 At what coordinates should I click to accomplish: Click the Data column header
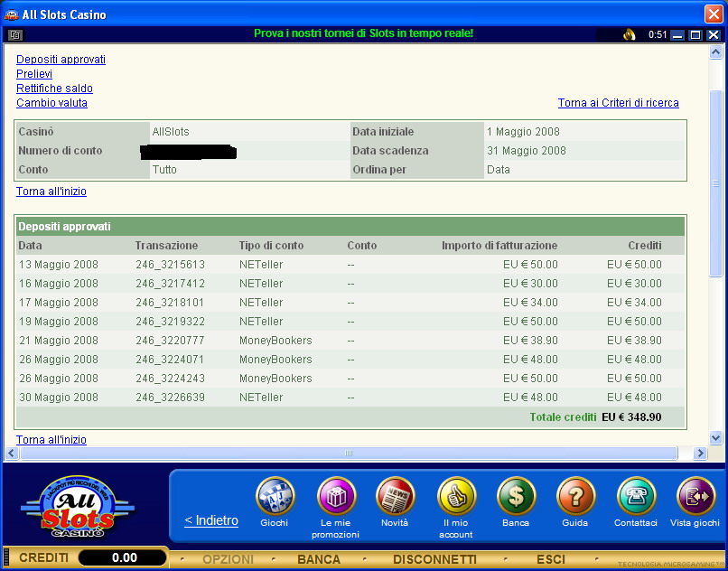pos(30,246)
